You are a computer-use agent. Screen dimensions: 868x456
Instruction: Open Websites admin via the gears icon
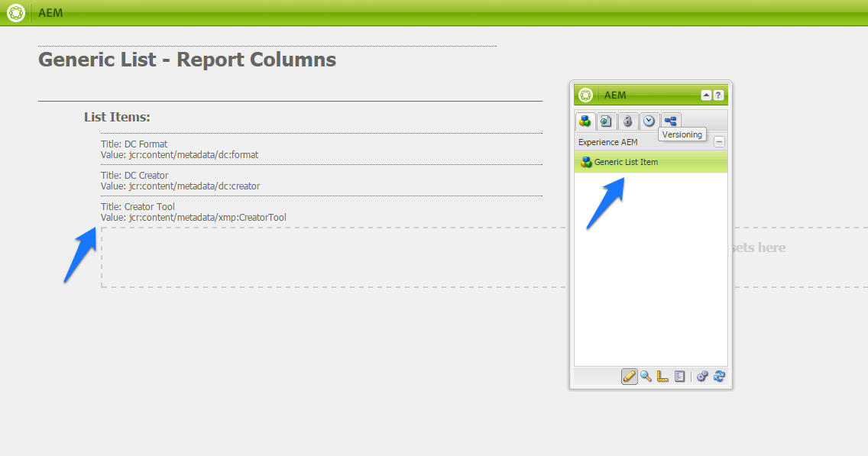click(702, 376)
